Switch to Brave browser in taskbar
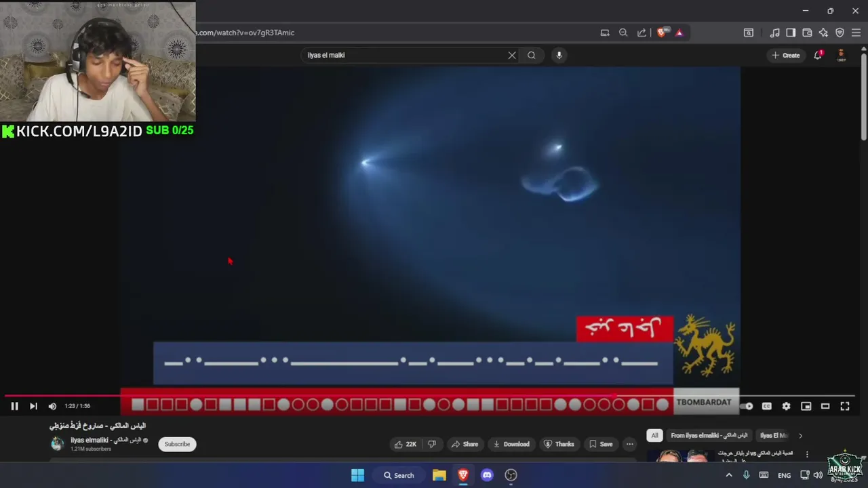 point(463,475)
